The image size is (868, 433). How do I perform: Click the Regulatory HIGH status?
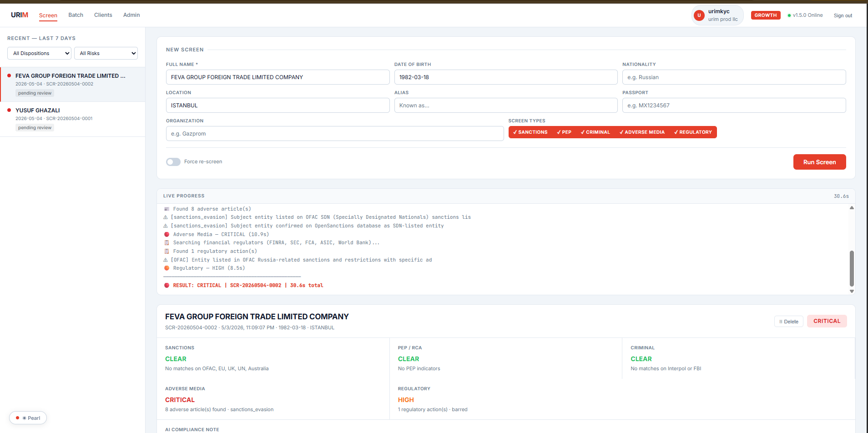406,400
